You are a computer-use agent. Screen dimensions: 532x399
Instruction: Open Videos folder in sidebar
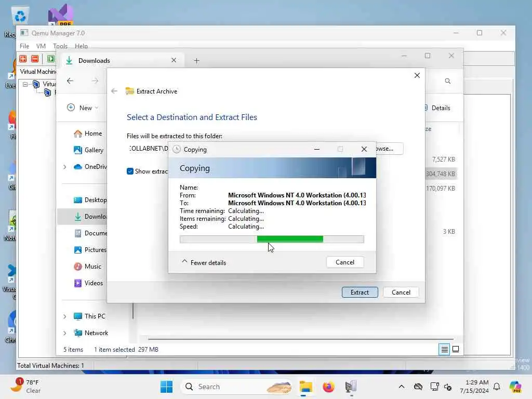coord(88,283)
